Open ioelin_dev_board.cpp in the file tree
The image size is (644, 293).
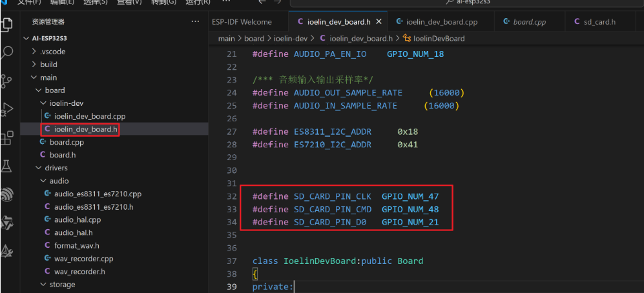coord(90,116)
